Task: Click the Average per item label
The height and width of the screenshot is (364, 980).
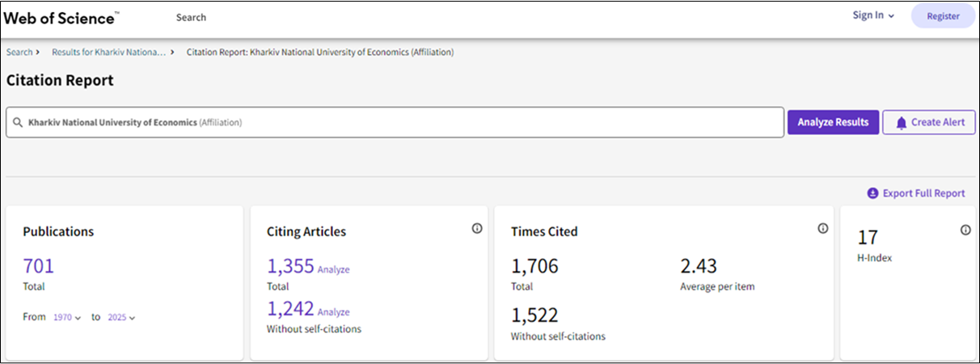Action: tap(718, 286)
